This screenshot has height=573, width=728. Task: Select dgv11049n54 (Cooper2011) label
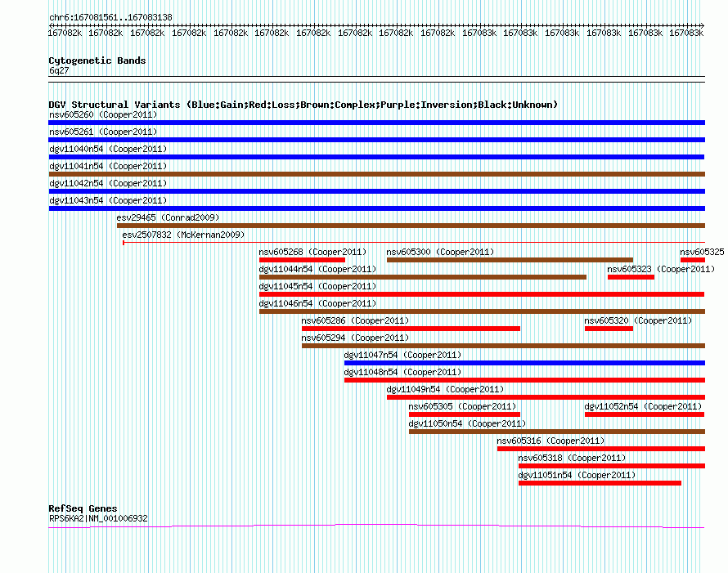click(x=445, y=389)
